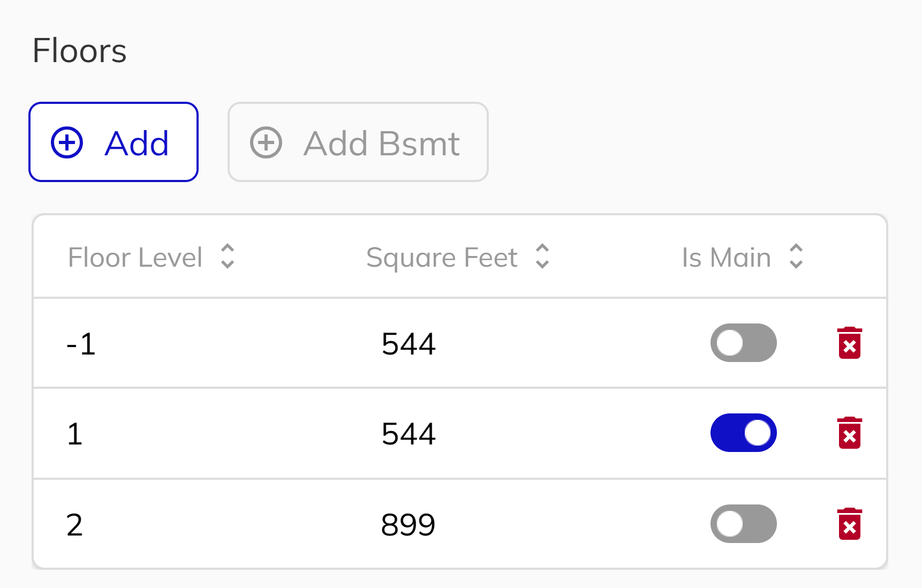Turn on Is Main for floor level 2
This screenshot has width=922, height=588.
click(743, 524)
